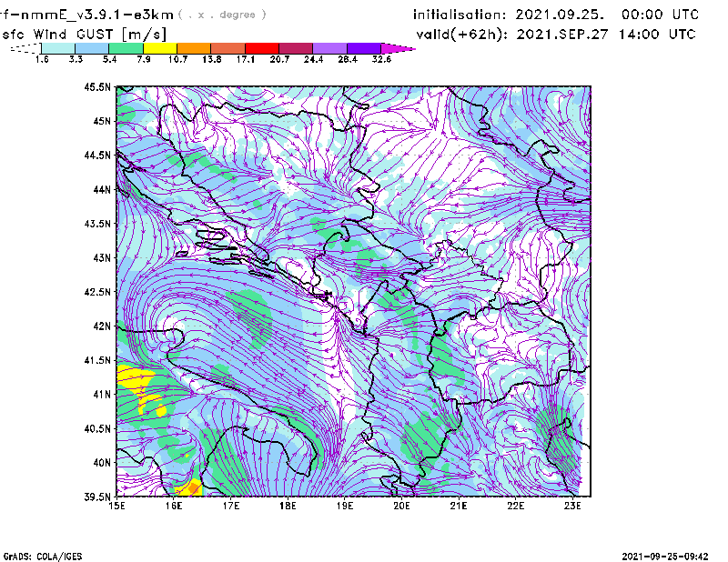Click the '41N' latitude label
Image resolution: width=728 pixels, height=562 pixels.
coord(102,395)
